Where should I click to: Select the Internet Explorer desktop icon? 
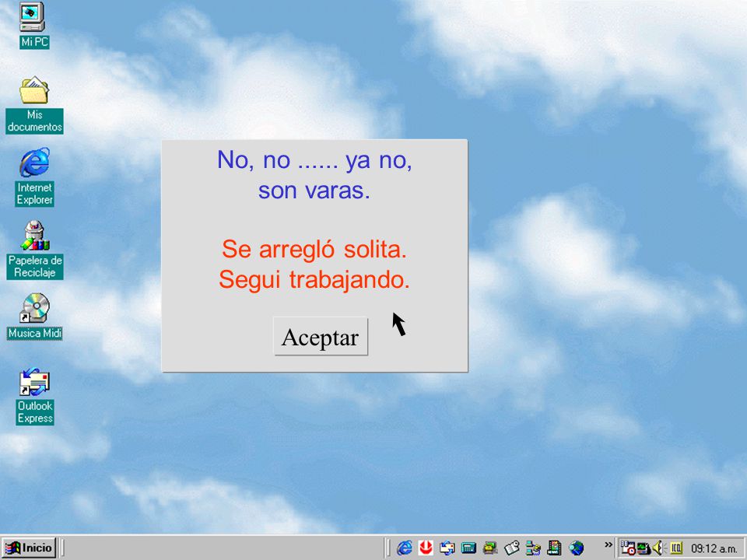click(x=34, y=177)
